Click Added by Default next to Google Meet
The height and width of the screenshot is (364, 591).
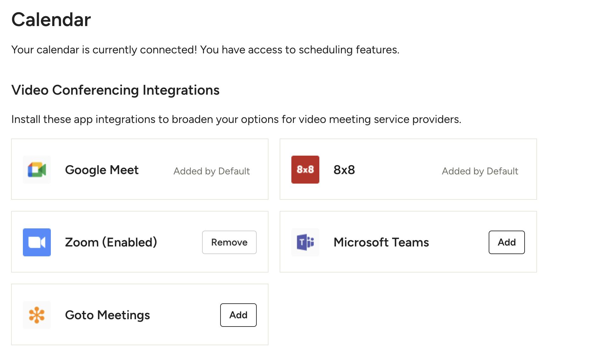pyautogui.click(x=212, y=171)
